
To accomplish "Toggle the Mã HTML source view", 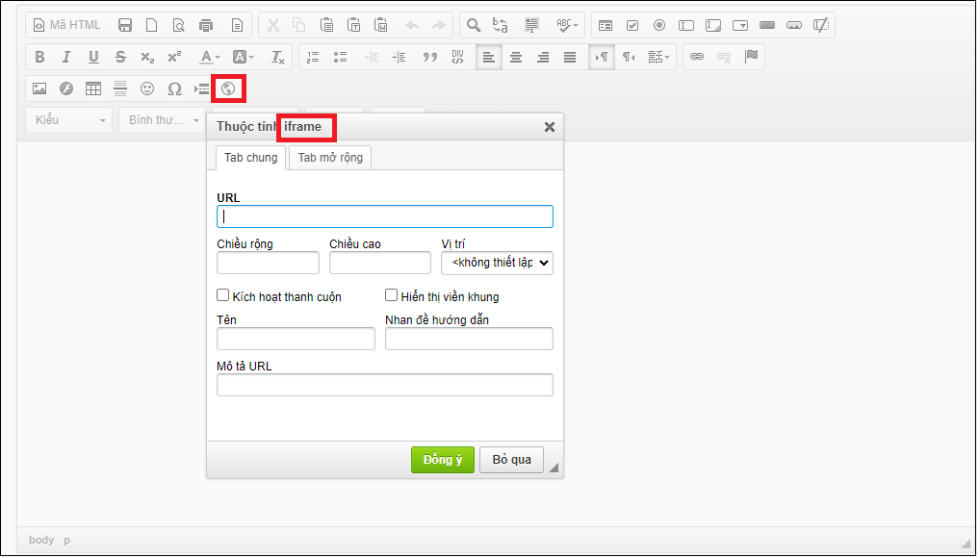I will tap(67, 25).
